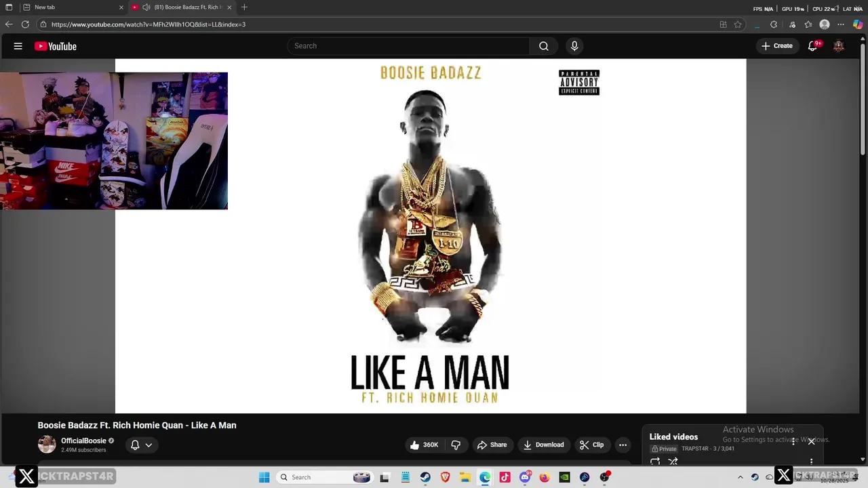Show hidden system tray icons chevron
868x488 pixels.
click(x=741, y=477)
